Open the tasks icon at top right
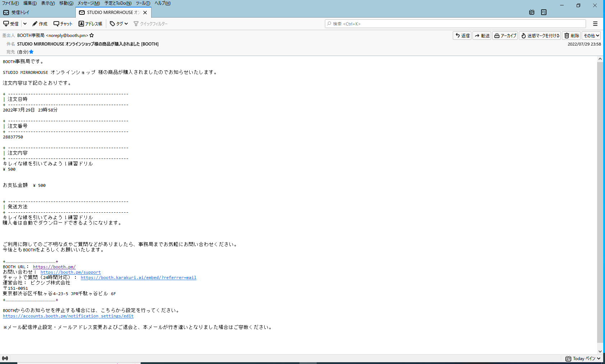Viewport: 605px width, 364px height. point(544,12)
